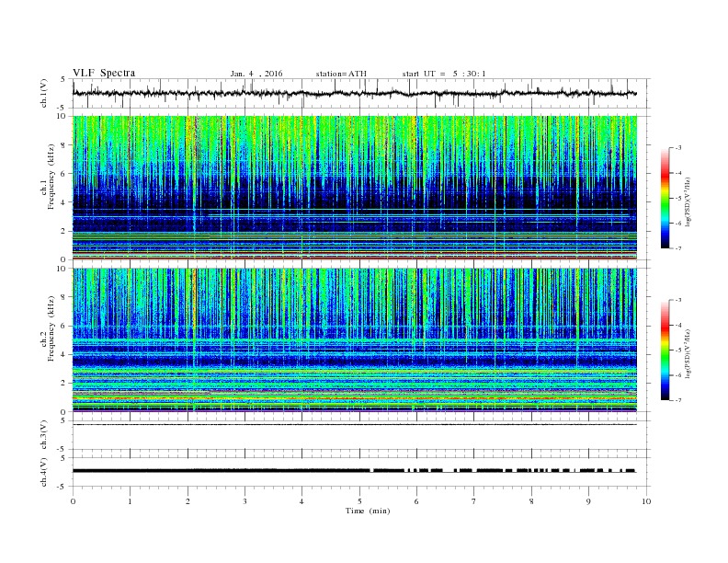Click the "10" tick on the time axis

[x=646, y=501]
